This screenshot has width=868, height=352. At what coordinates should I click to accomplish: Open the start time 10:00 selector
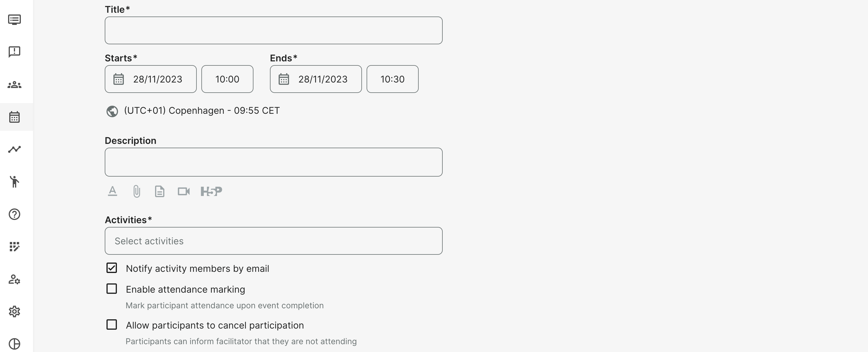[x=227, y=79]
